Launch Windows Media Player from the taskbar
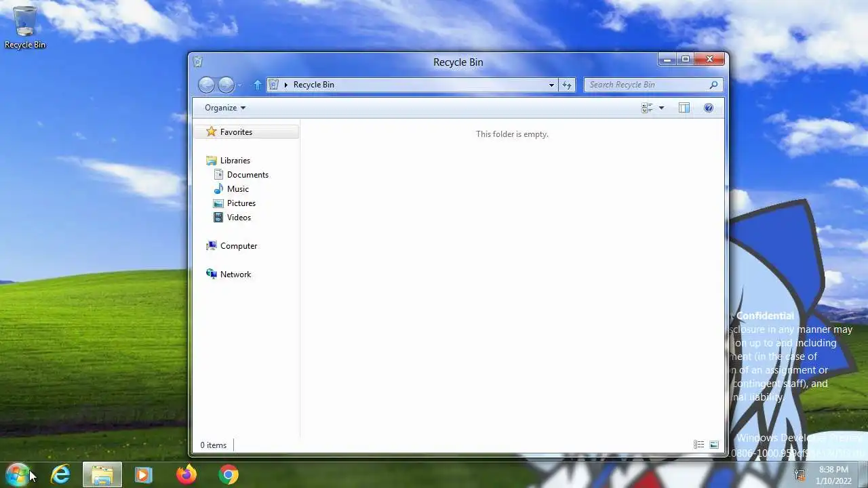 [x=143, y=474]
